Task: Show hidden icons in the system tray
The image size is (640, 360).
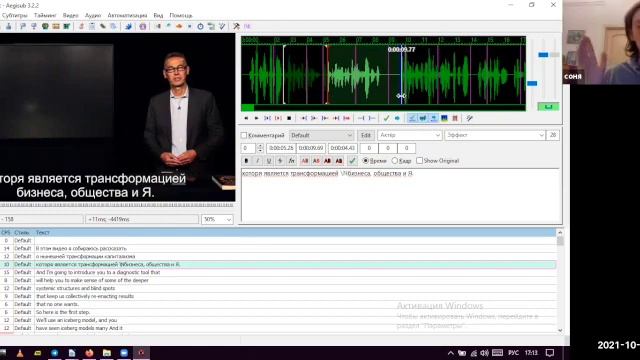Action: click(451, 353)
